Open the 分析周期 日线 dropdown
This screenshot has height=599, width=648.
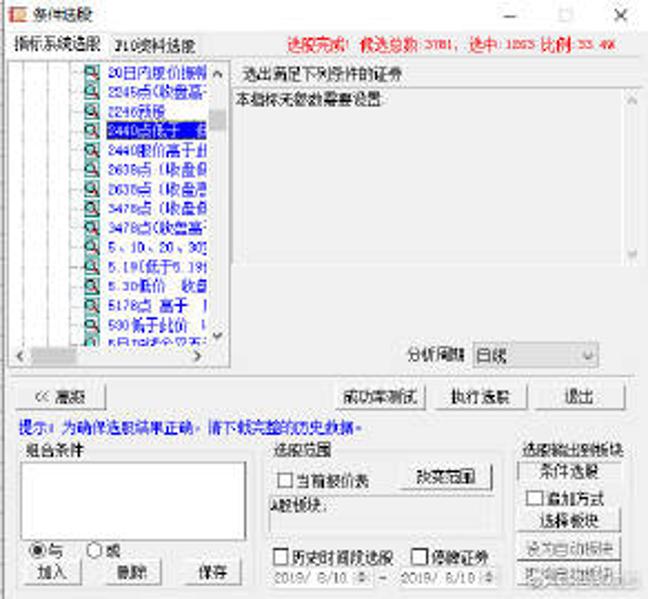click(587, 355)
